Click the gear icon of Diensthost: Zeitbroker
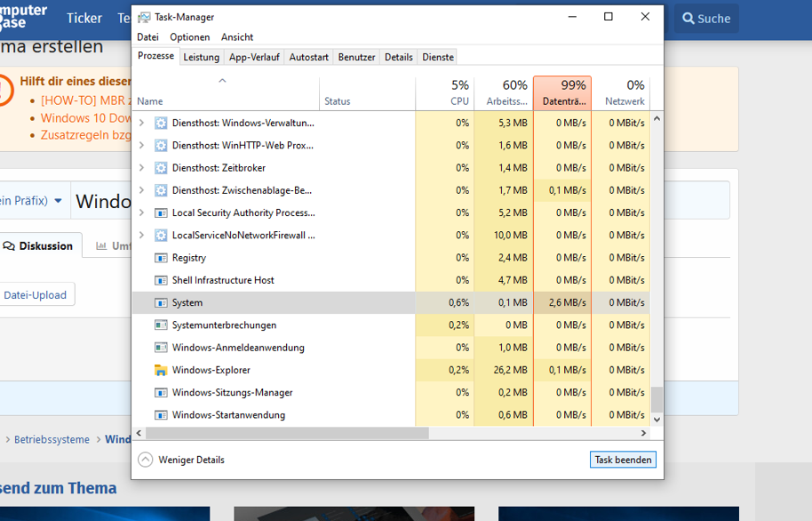812x521 pixels. coord(161,168)
